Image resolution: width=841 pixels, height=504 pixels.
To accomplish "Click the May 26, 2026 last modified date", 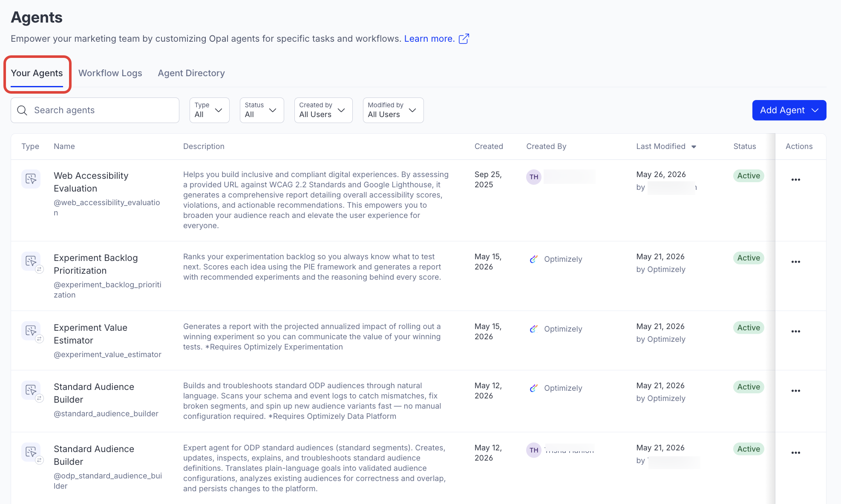I will (x=661, y=175).
